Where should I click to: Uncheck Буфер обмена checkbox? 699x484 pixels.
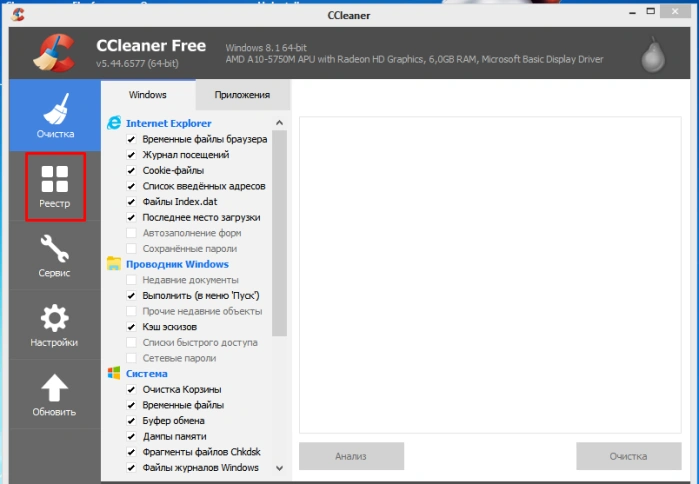(x=131, y=421)
